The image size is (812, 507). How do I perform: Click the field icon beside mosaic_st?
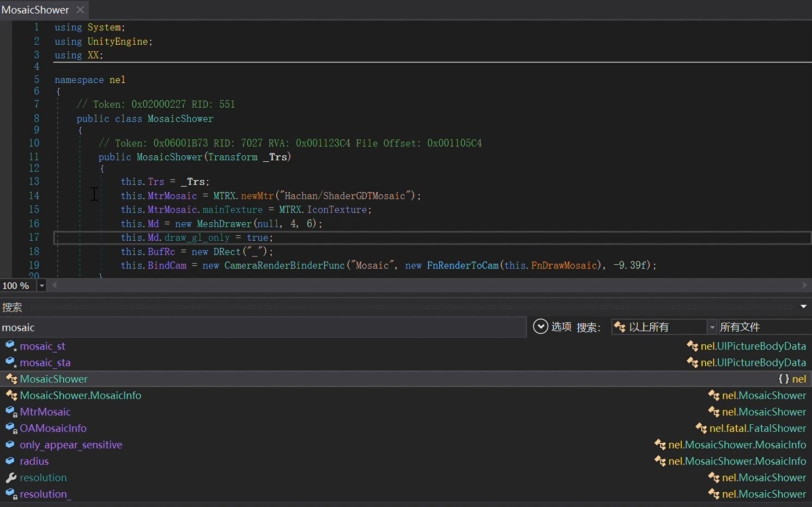point(11,346)
